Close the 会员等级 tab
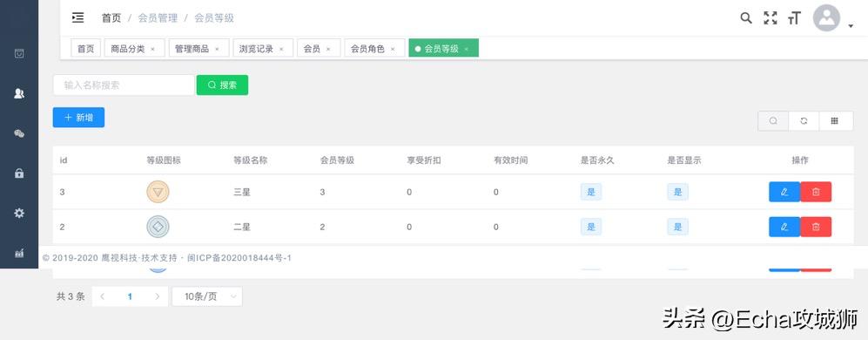Image resolution: width=868 pixels, height=340 pixels. (x=466, y=49)
